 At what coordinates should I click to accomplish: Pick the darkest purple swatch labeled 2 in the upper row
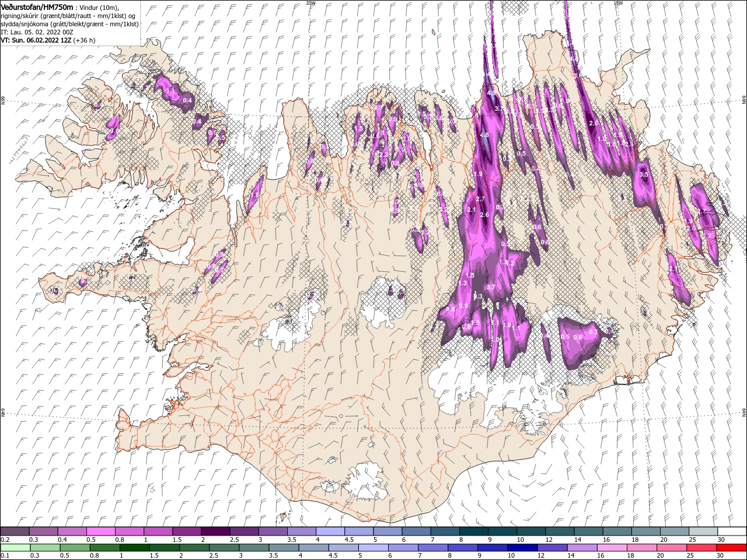point(215,531)
